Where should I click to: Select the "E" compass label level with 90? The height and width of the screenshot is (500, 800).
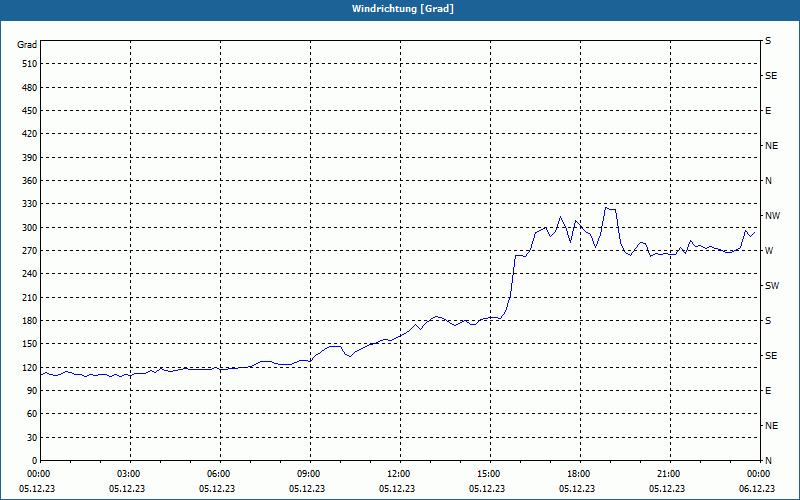[768, 391]
